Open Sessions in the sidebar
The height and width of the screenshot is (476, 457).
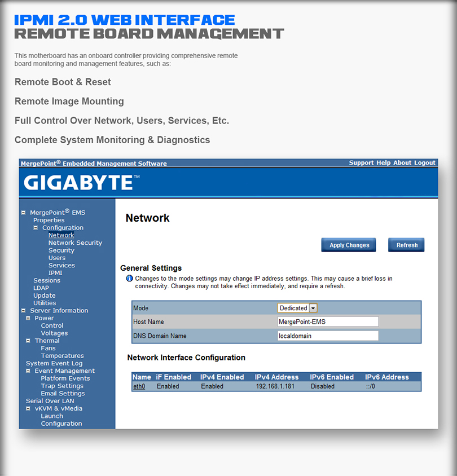pyautogui.click(x=47, y=280)
